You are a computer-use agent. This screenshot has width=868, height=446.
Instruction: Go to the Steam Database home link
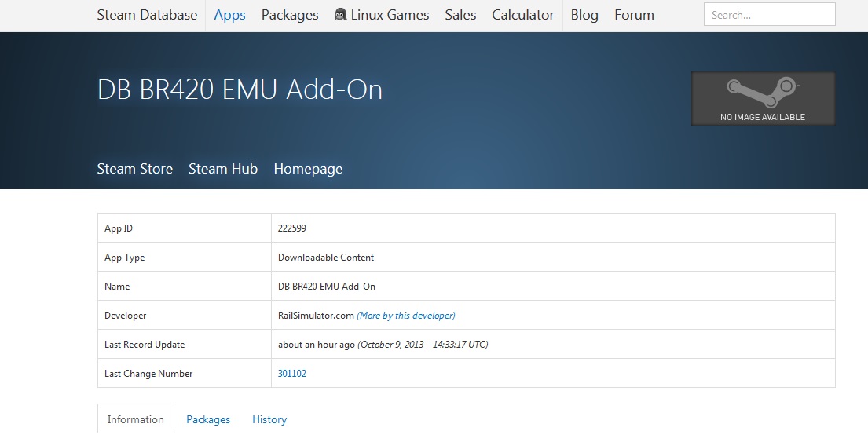pos(147,15)
